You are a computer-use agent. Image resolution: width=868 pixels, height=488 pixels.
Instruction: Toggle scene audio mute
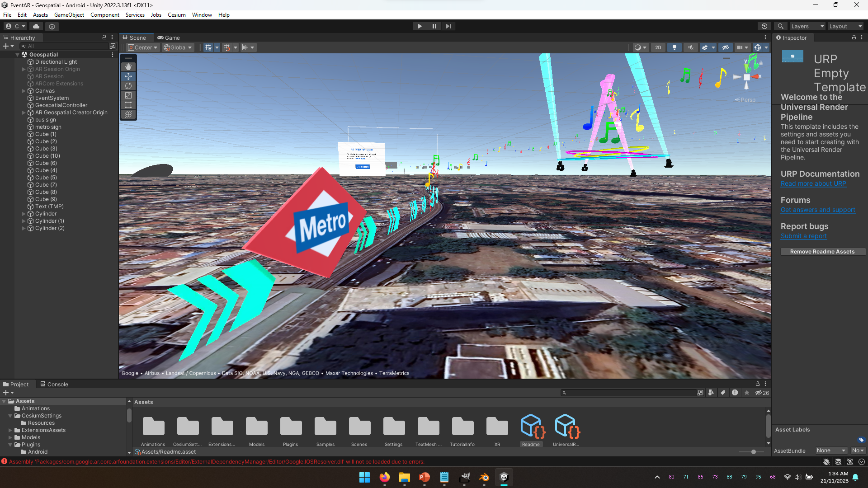pyautogui.click(x=690, y=47)
